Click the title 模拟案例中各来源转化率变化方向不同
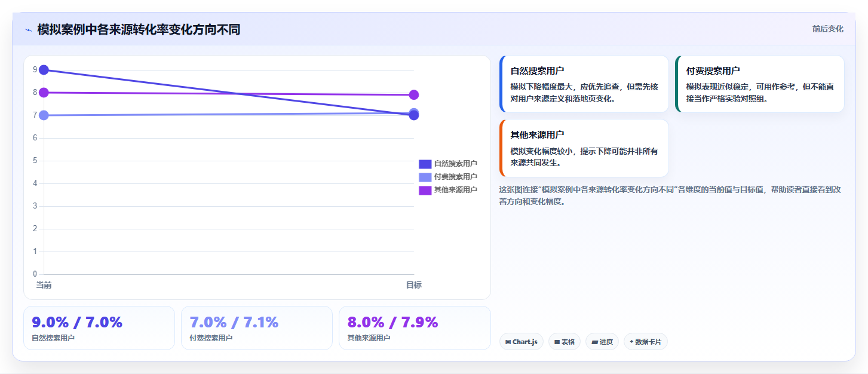868x374 pixels. (x=139, y=29)
